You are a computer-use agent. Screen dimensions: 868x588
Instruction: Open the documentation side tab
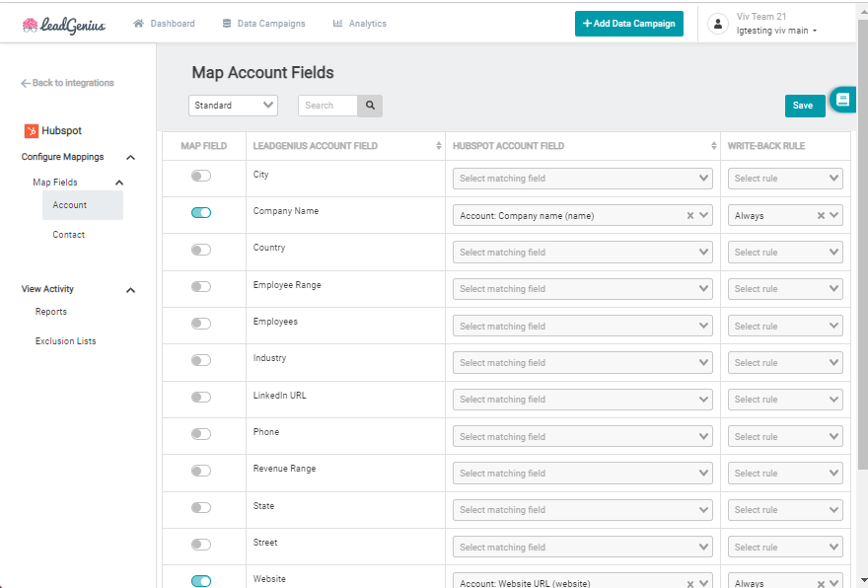click(843, 100)
